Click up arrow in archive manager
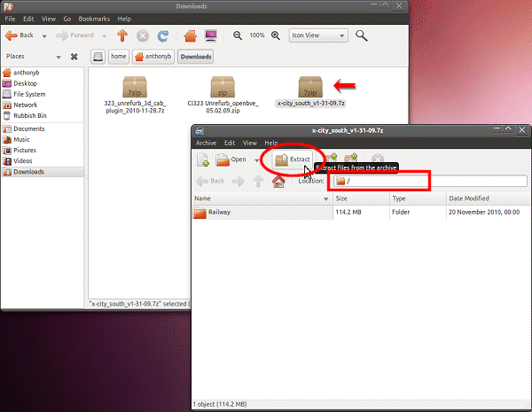 [x=258, y=181]
